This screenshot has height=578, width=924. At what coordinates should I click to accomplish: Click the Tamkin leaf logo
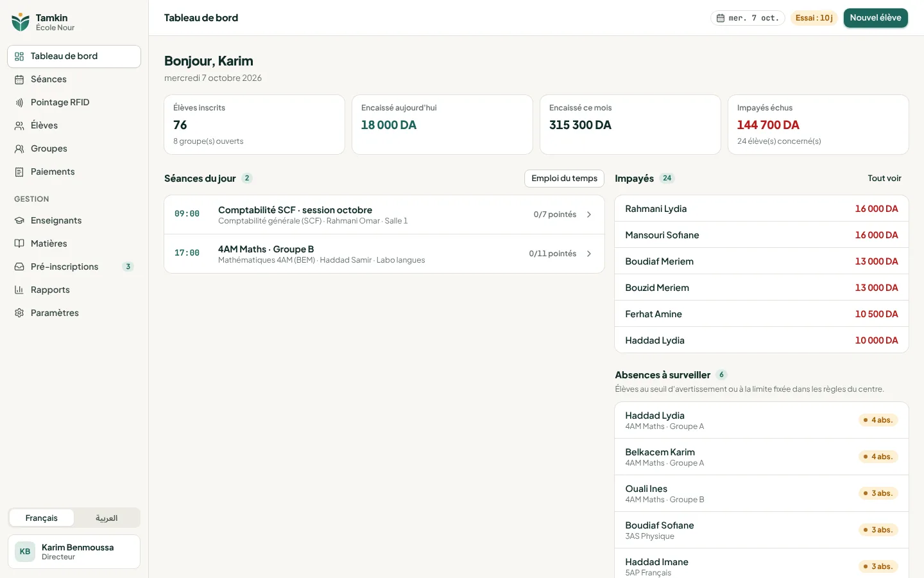tap(21, 22)
